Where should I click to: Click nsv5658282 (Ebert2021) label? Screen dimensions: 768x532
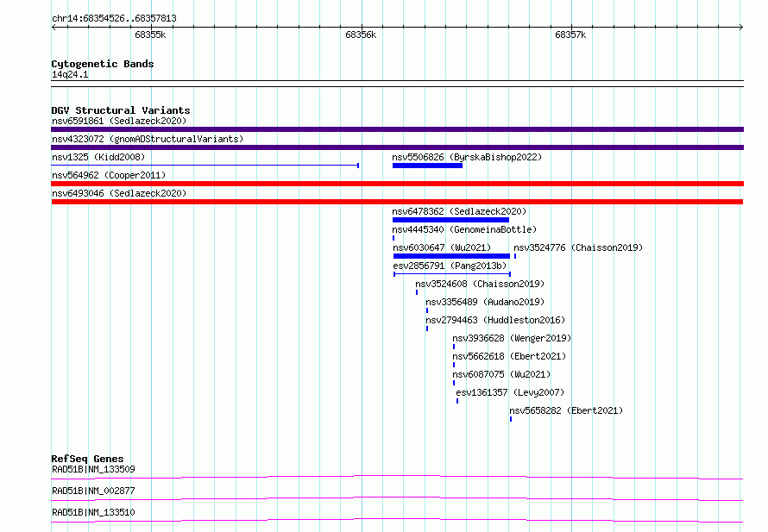tap(566, 410)
